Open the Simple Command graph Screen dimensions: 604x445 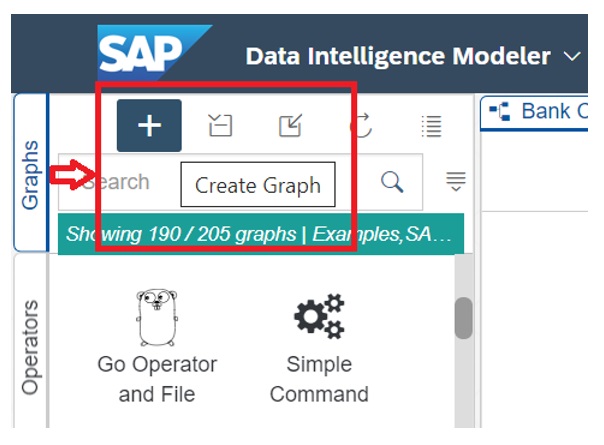[319, 345]
